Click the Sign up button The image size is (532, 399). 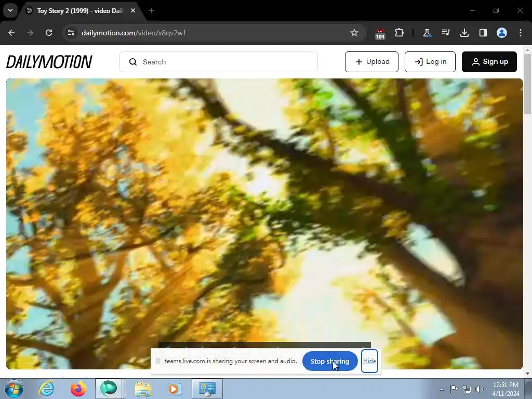point(489,62)
